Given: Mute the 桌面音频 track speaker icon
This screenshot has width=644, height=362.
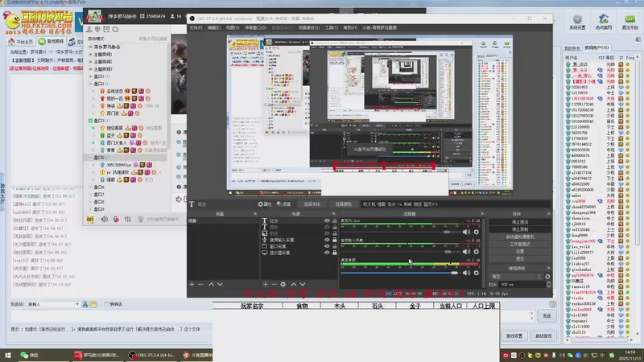Looking at the screenshot, I should pyautogui.click(x=466, y=273).
